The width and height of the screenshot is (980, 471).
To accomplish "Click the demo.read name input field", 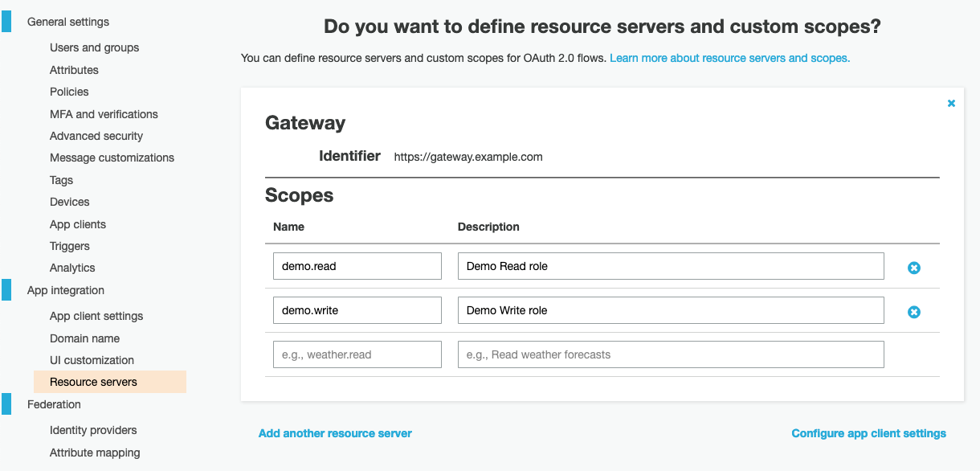I will 357,265.
